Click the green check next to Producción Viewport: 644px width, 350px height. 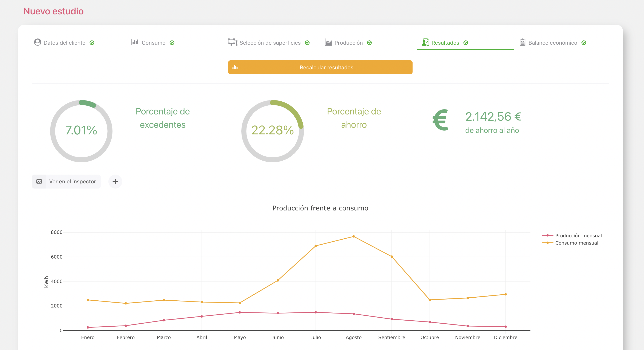pyautogui.click(x=369, y=43)
